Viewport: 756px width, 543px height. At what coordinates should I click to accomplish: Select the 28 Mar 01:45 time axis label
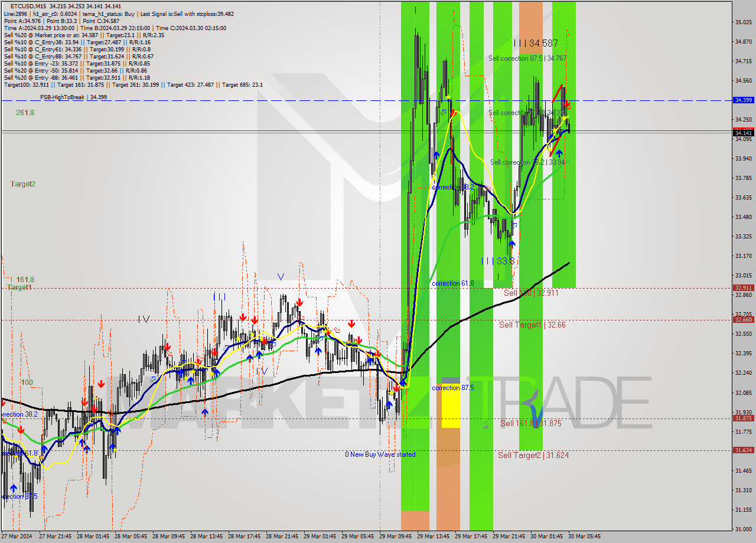point(94,537)
